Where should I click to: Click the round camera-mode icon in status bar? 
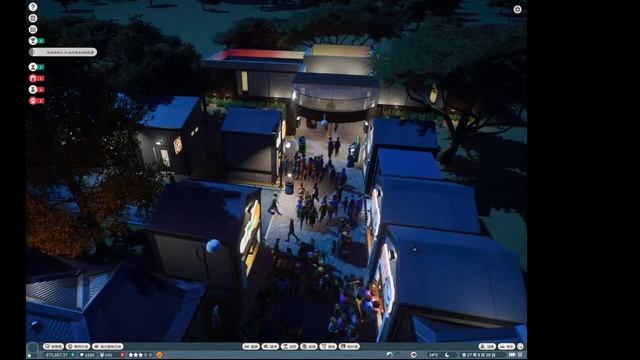(x=413, y=355)
